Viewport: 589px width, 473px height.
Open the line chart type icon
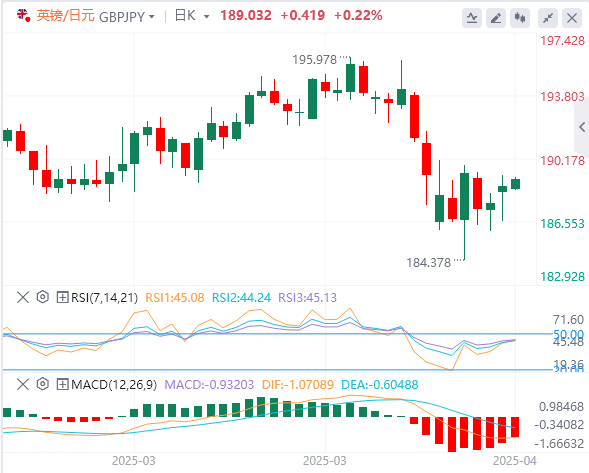coord(472,18)
